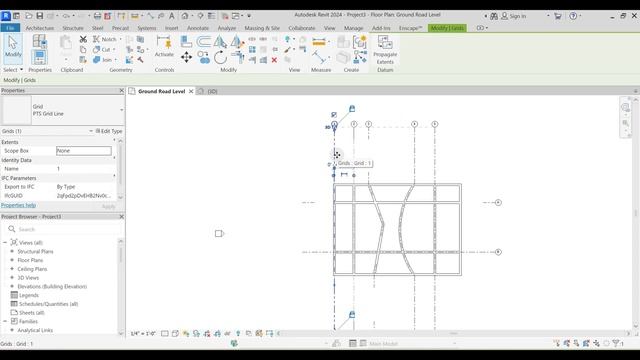Select the Offset tool
Screen dimensions: 640x360
pyautogui.click(x=203, y=41)
